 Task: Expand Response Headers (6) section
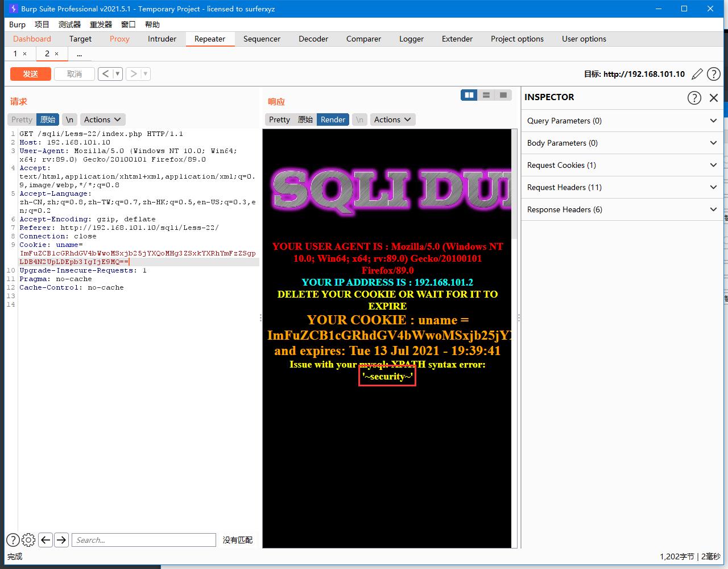click(622, 209)
